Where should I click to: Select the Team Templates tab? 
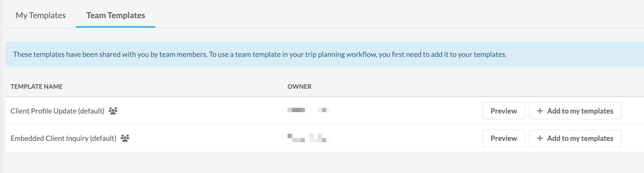coord(116,15)
